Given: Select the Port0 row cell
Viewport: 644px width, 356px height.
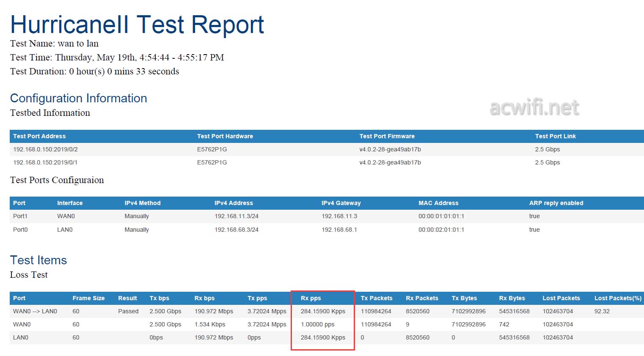Looking at the screenshot, I should [x=20, y=230].
